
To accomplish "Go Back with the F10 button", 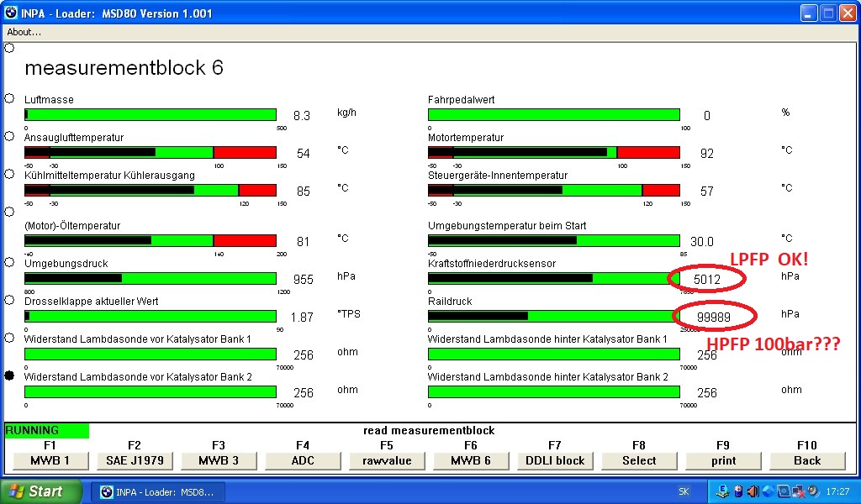I will coord(807,460).
